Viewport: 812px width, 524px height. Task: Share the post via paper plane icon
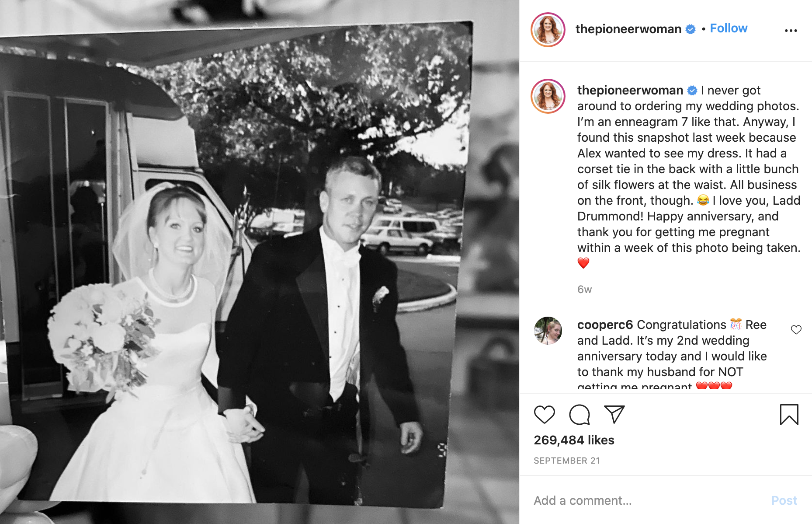614,414
